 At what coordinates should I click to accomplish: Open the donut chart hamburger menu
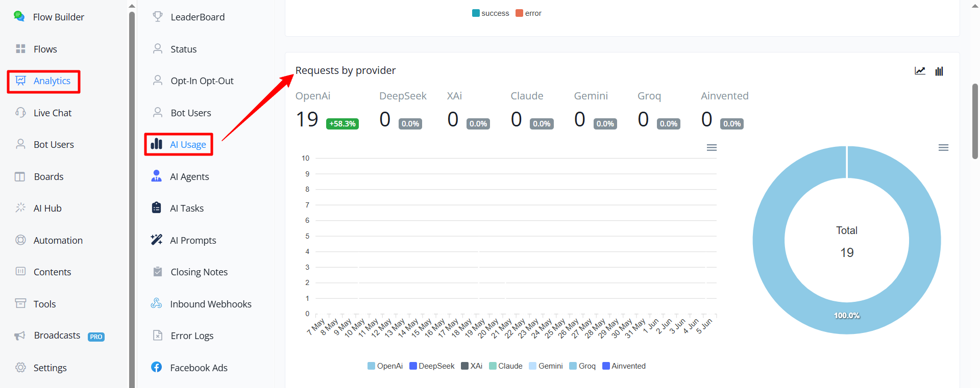coord(943,147)
